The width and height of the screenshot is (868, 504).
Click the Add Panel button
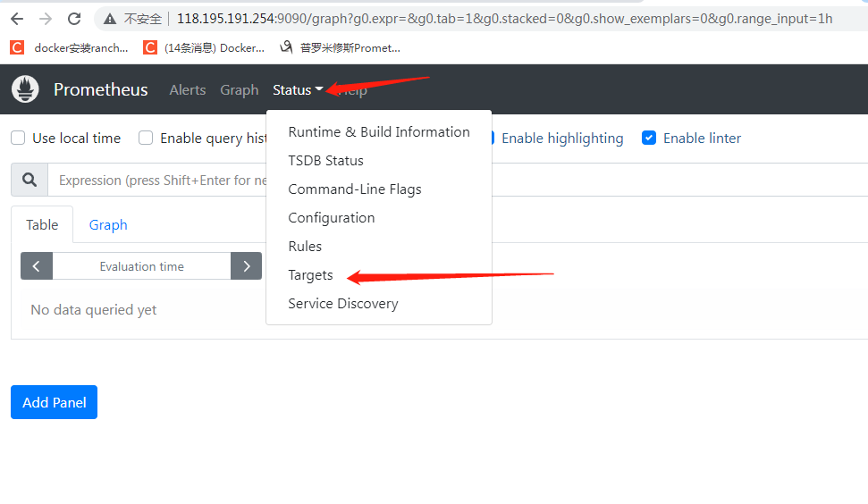pyautogui.click(x=55, y=402)
